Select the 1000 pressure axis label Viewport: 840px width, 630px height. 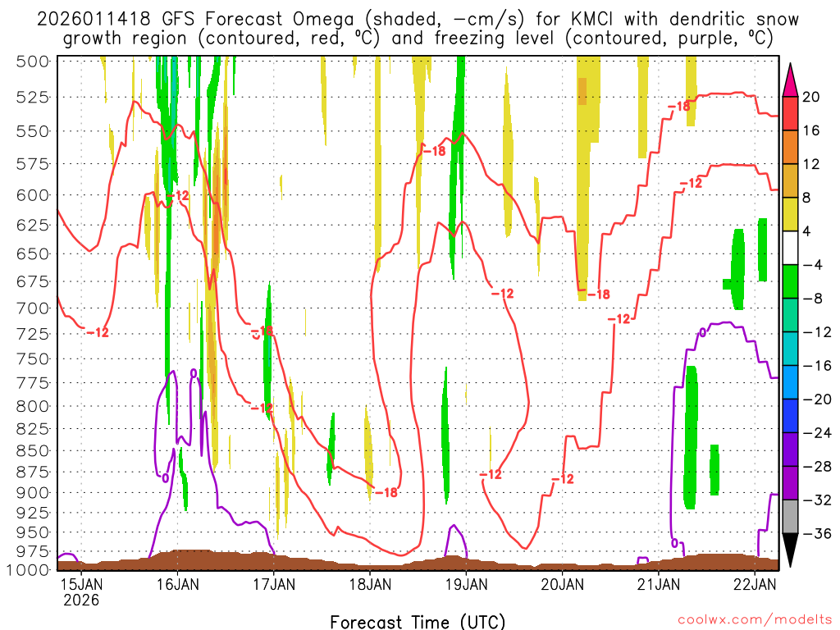[29, 570]
